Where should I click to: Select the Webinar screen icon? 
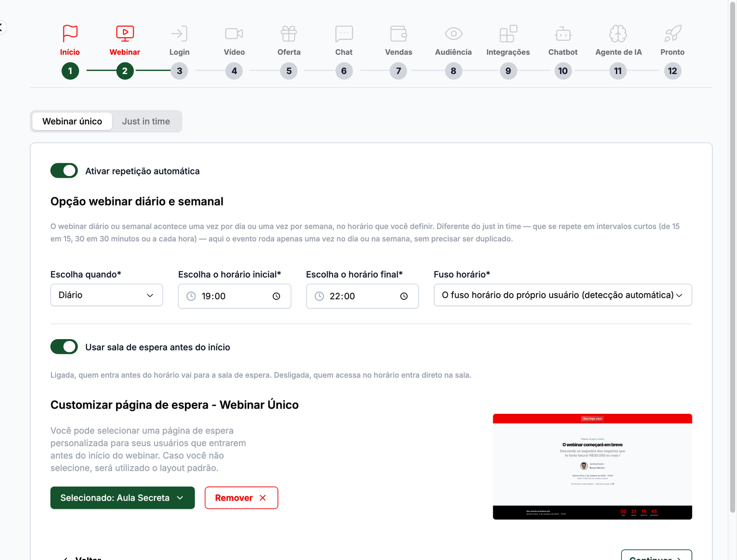click(x=125, y=34)
